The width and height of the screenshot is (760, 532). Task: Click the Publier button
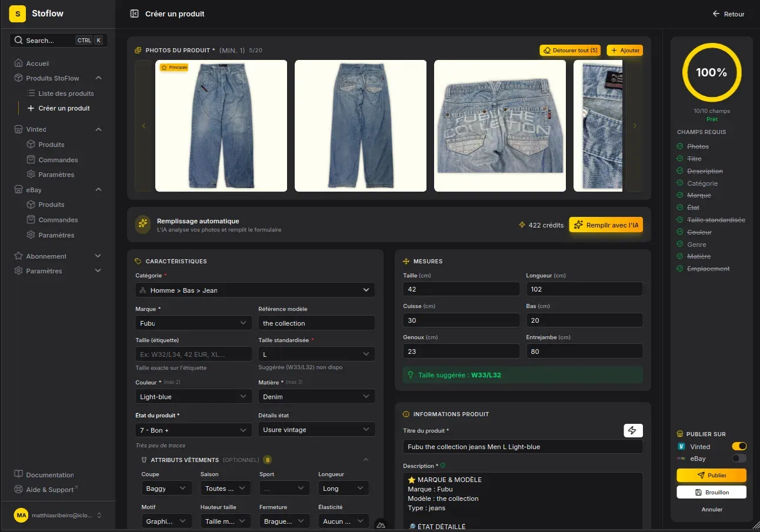711,475
